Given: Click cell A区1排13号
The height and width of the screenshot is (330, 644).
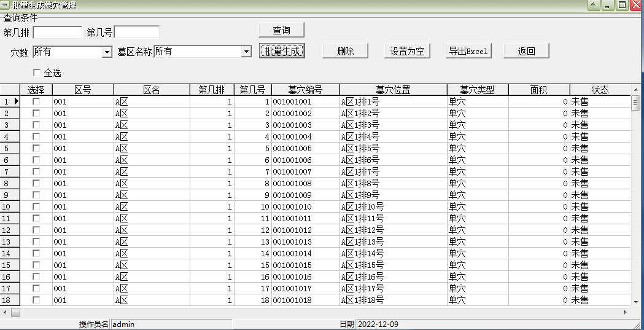Looking at the screenshot, I should point(394,242).
